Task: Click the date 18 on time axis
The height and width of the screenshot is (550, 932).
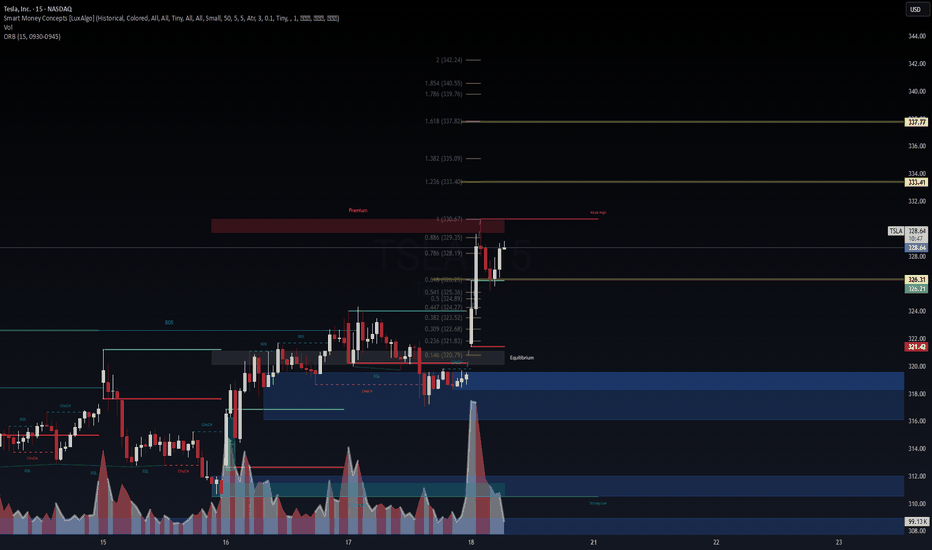Action: click(x=471, y=542)
